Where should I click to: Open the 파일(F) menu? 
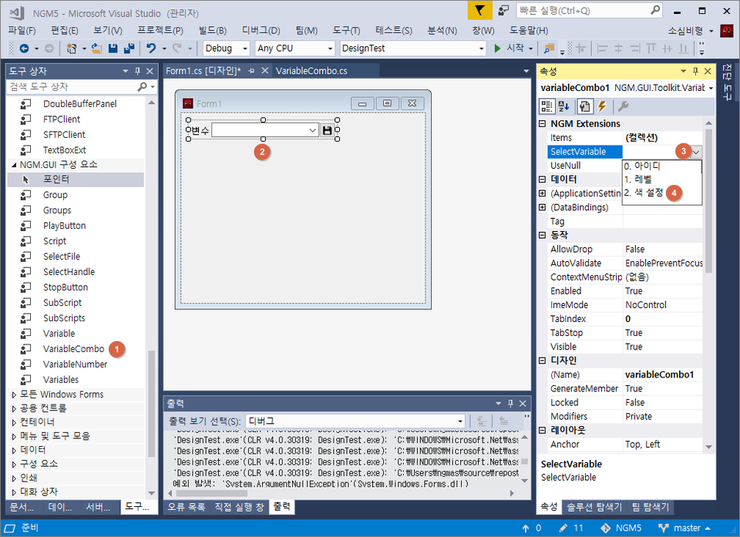(x=22, y=31)
